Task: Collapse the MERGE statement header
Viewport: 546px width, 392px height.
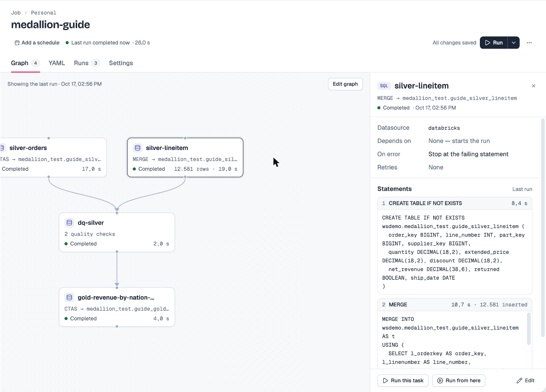Action: 455,305
